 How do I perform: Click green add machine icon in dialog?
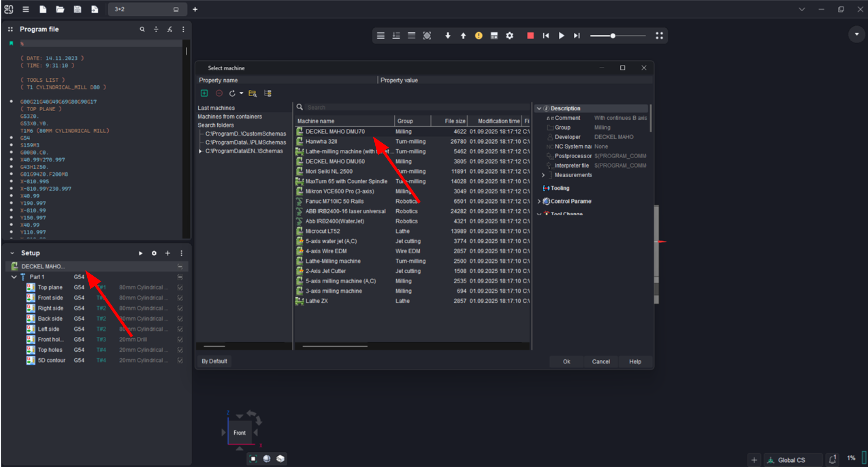[x=204, y=93]
